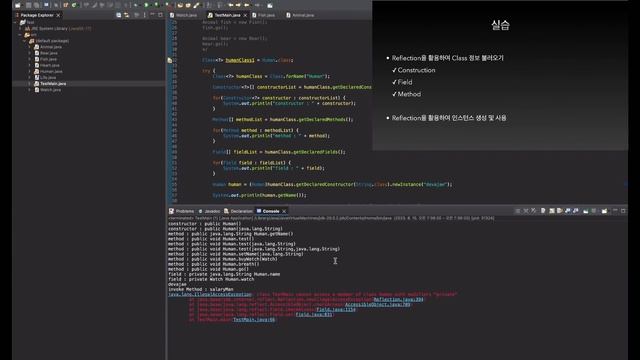Close the TestMain.java editor tab
This screenshot has height=360, width=640.
click(245, 15)
